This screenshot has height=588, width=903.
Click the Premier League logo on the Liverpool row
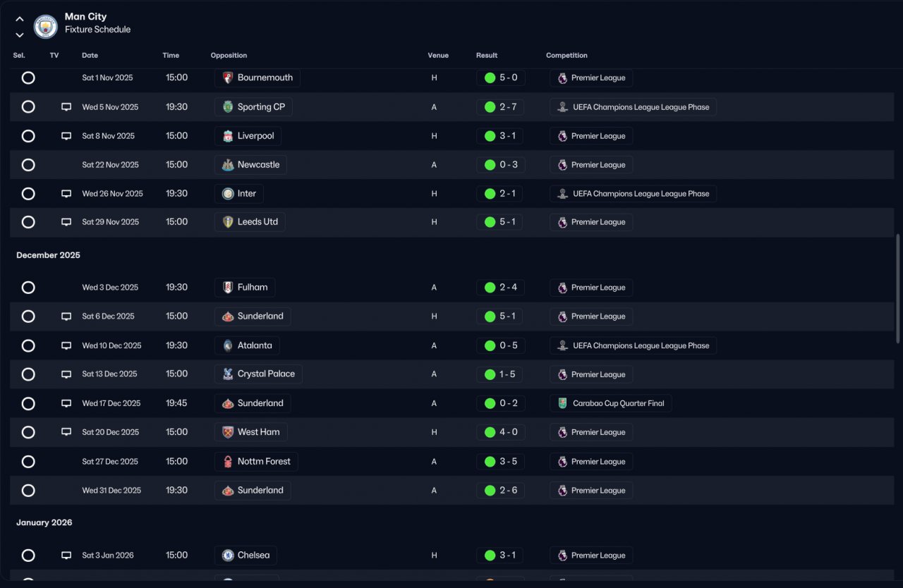pos(562,136)
